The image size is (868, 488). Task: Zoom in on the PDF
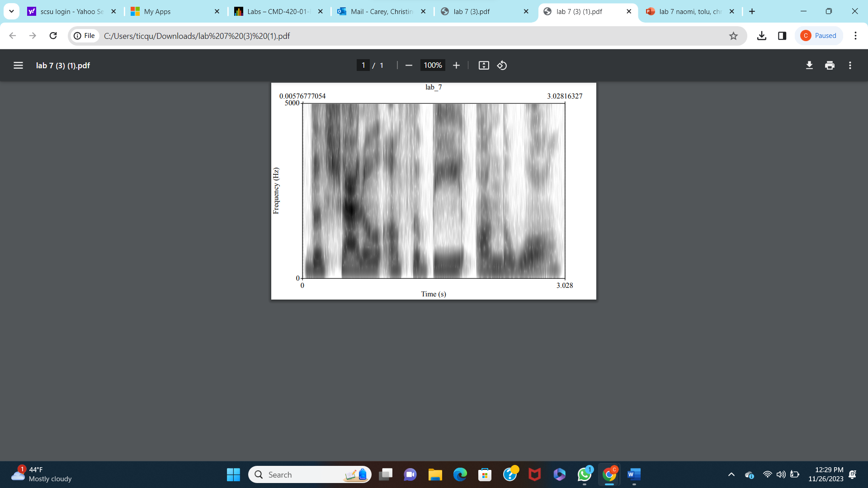coord(456,65)
